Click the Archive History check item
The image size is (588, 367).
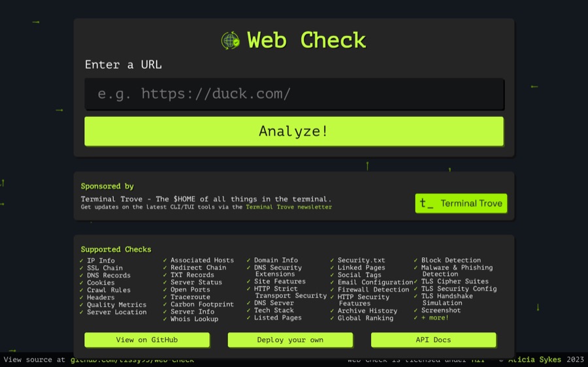(x=367, y=311)
